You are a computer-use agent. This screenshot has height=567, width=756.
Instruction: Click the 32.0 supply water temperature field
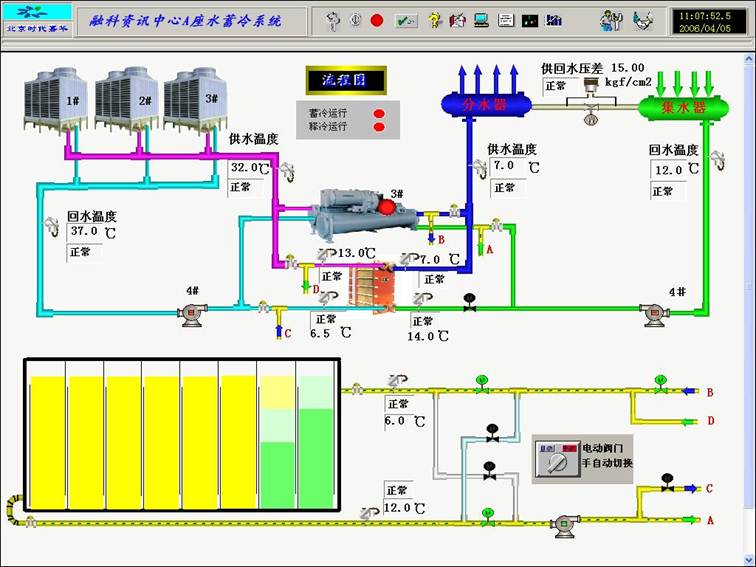pyautogui.click(x=248, y=167)
